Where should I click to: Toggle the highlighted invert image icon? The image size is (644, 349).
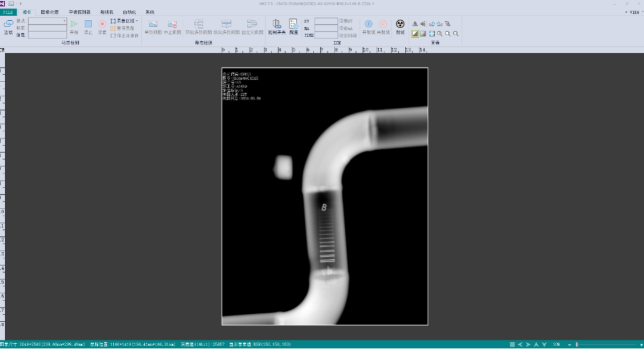[x=415, y=34]
